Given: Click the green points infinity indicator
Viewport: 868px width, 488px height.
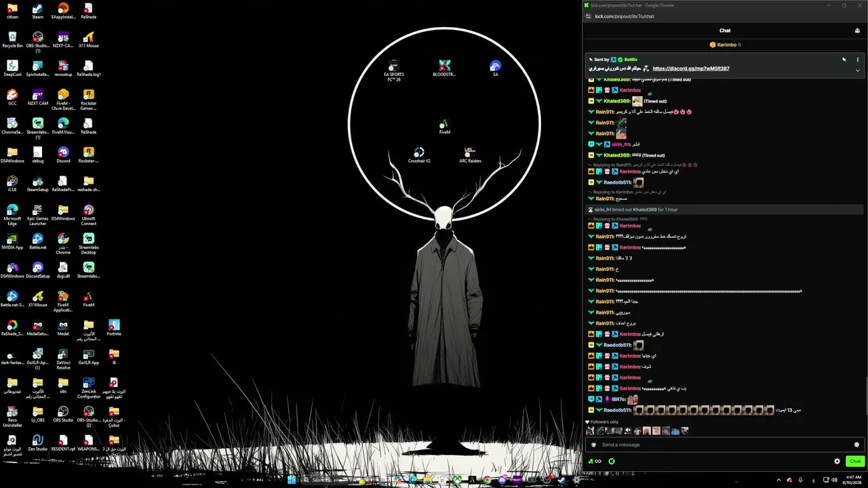Looking at the screenshot, I should coord(595,461).
